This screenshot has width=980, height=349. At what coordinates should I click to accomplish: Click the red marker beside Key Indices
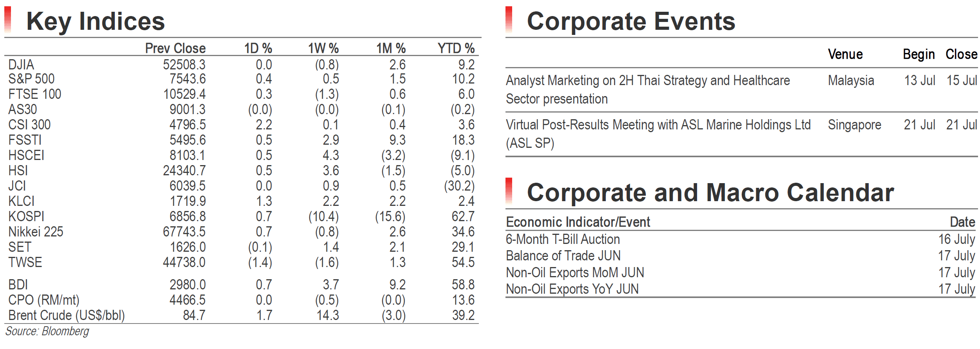click(x=7, y=19)
